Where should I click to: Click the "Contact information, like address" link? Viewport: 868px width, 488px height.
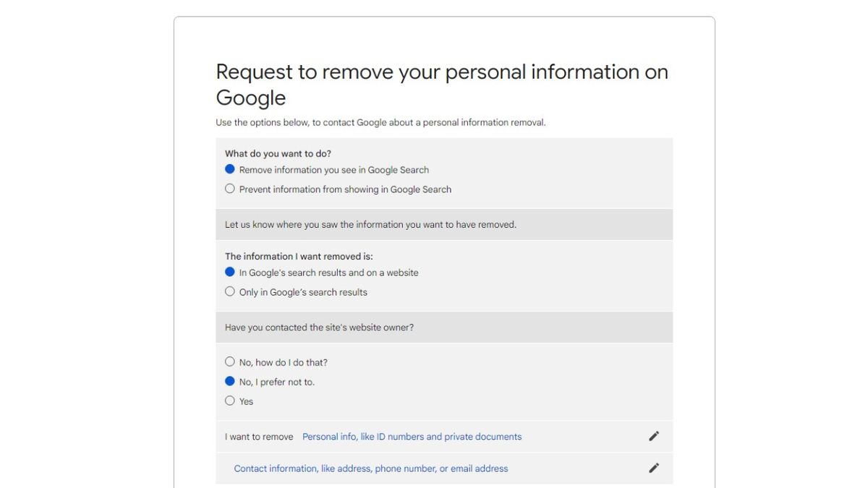[370, 468]
